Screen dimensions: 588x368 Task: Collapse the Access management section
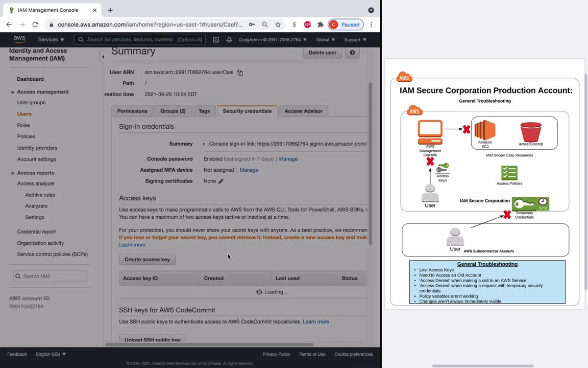12,92
